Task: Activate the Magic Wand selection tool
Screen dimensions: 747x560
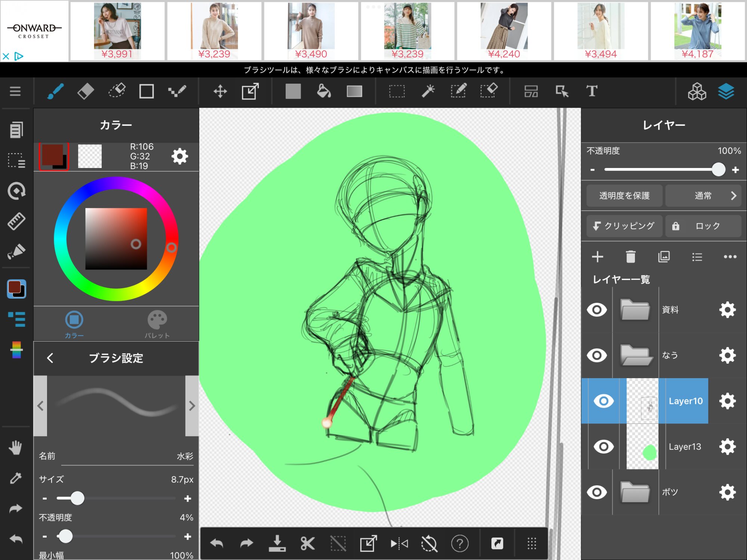Action: coord(428,91)
